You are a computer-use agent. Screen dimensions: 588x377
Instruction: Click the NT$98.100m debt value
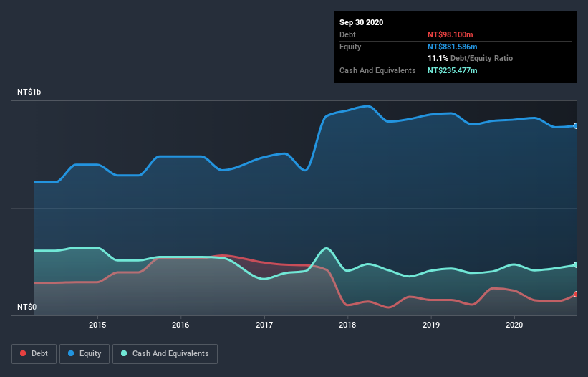(450, 34)
